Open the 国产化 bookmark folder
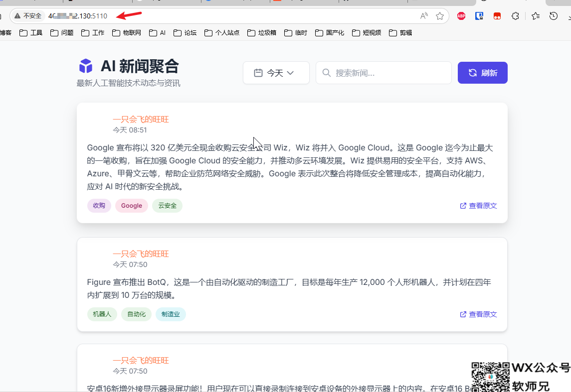 coord(330,33)
